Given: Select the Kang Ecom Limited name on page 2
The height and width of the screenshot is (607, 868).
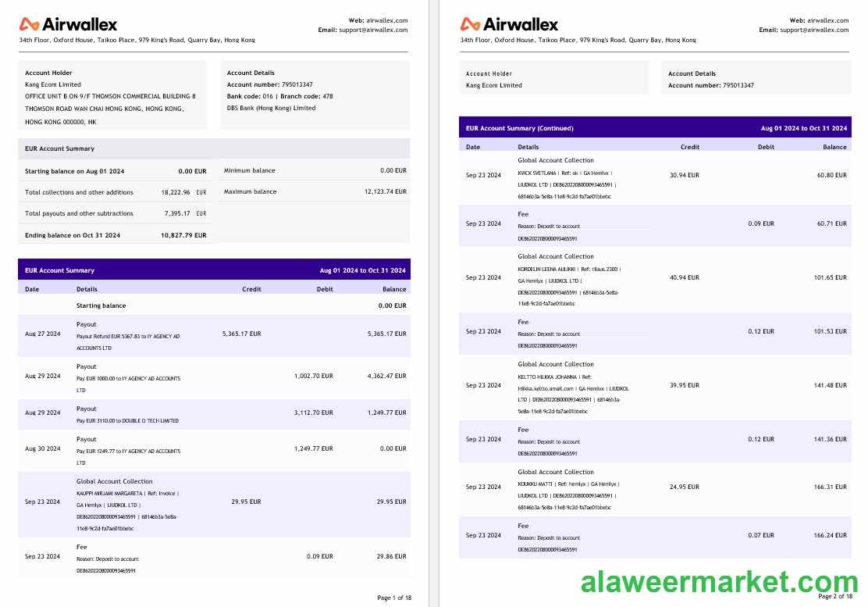Looking at the screenshot, I should click(494, 85).
